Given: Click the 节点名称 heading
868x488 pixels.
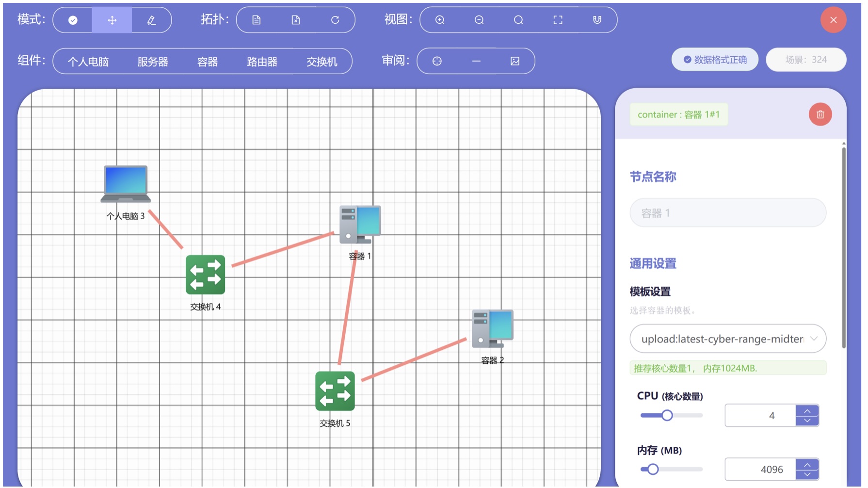Looking at the screenshot, I should coord(653,177).
